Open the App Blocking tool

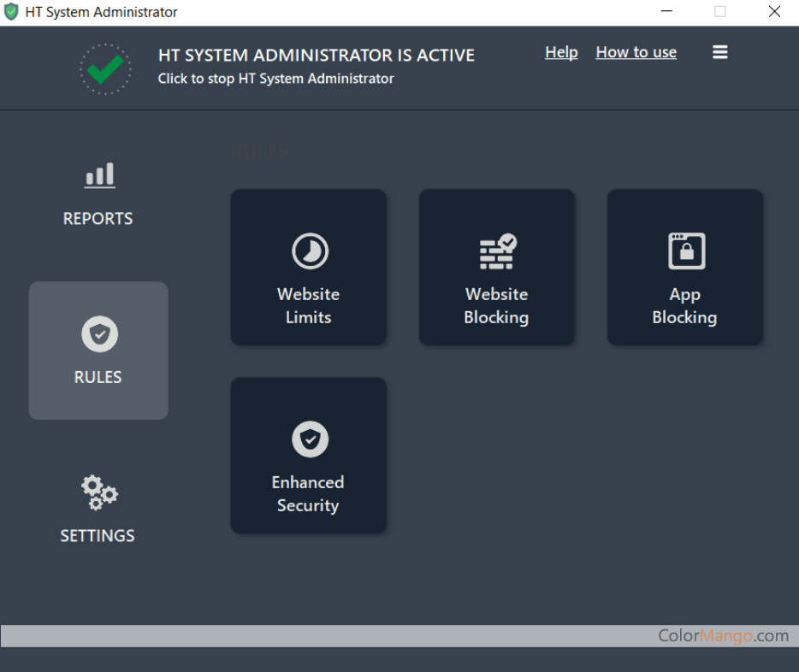point(684,267)
